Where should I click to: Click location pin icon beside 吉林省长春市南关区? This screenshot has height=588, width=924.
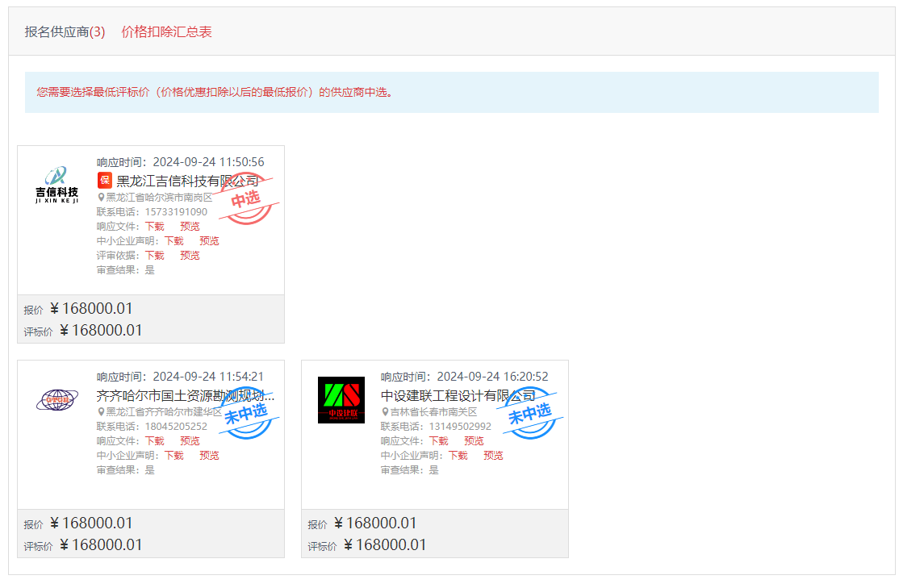pos(385,412)
